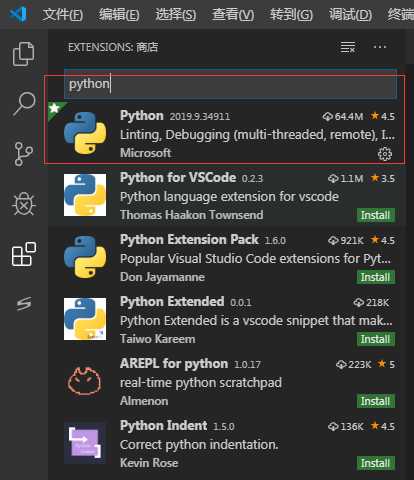Viewport: 414px width, 480px height.
Task: Open manage gear for Microsoft Python extension
Action: pyautogui.click(x=385, y=154)
